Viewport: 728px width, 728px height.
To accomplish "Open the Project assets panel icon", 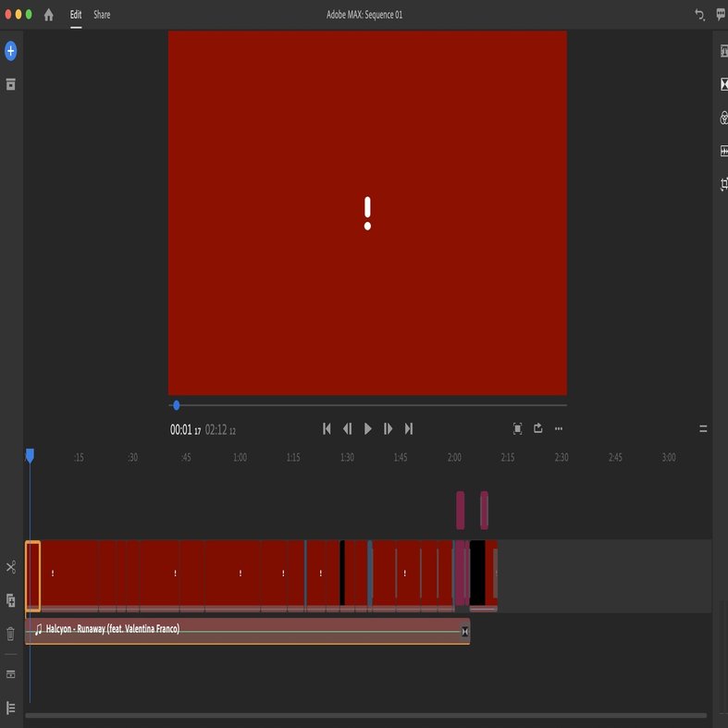I will click(x=11, y=84).
